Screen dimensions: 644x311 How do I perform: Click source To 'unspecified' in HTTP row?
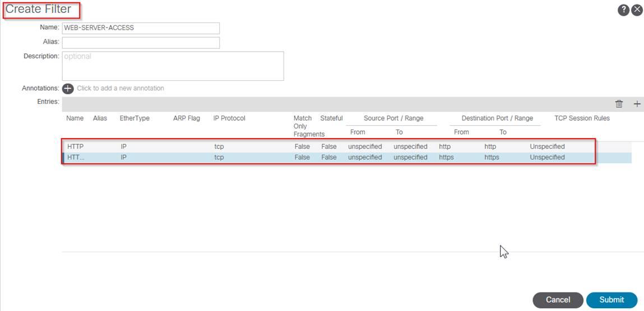click(410, 147)
